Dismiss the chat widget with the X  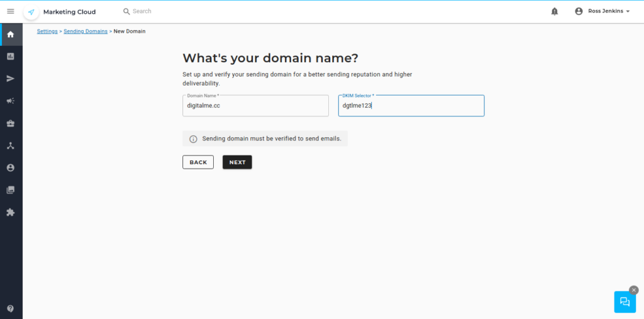tap(634, 290)
